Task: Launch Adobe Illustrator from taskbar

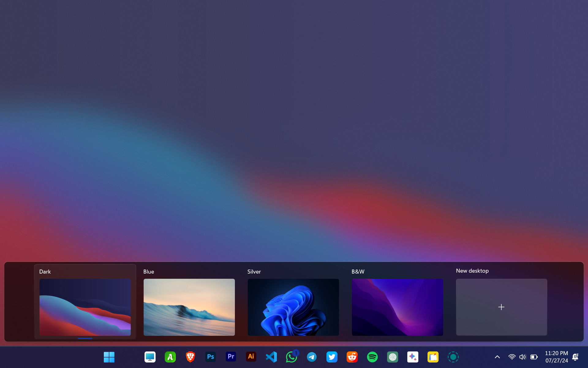Action: (251, 357)
